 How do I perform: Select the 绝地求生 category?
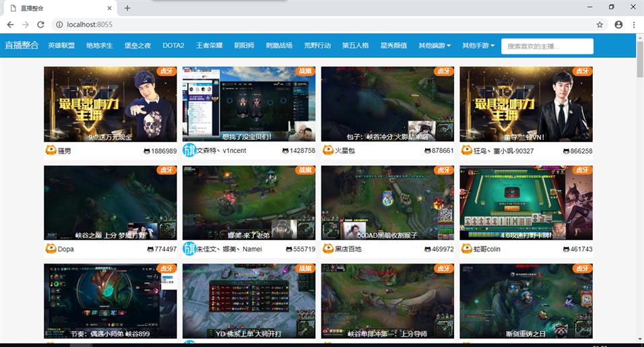[x=100, y=46]
